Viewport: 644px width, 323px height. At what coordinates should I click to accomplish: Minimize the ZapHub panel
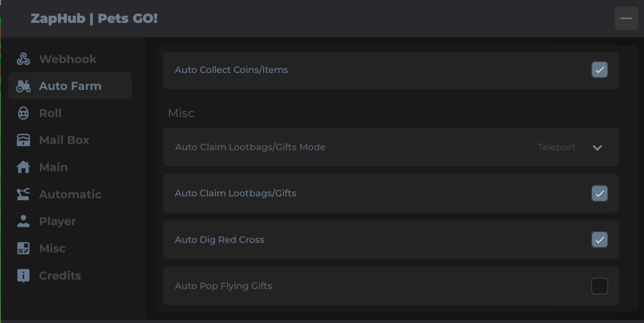point(626,18)
